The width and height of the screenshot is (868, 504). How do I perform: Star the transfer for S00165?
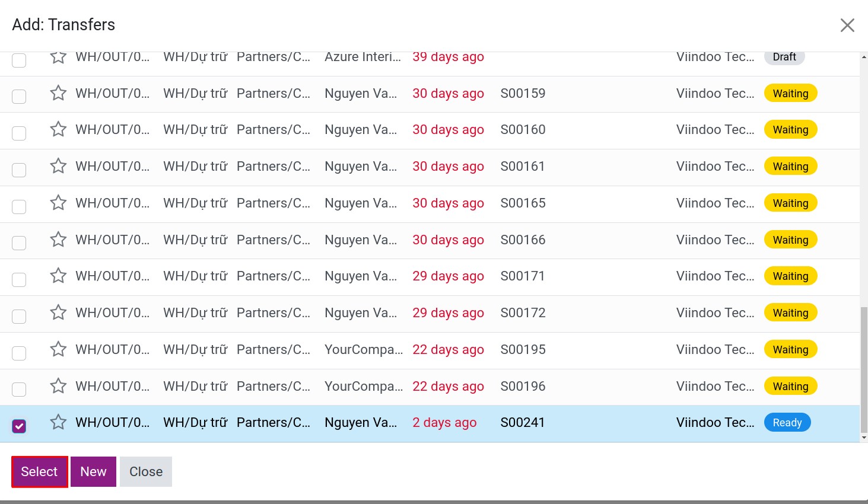(58, 203)
